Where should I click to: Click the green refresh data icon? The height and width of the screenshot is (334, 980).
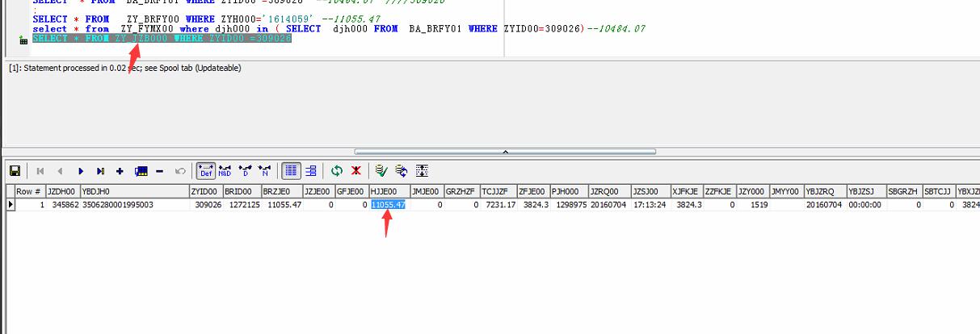coord(337,171)
